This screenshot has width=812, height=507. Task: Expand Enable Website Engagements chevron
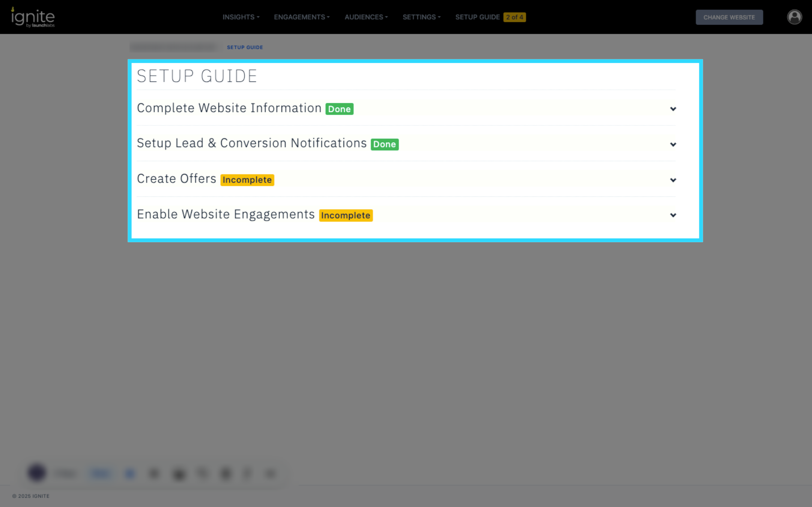click(673, 215)
